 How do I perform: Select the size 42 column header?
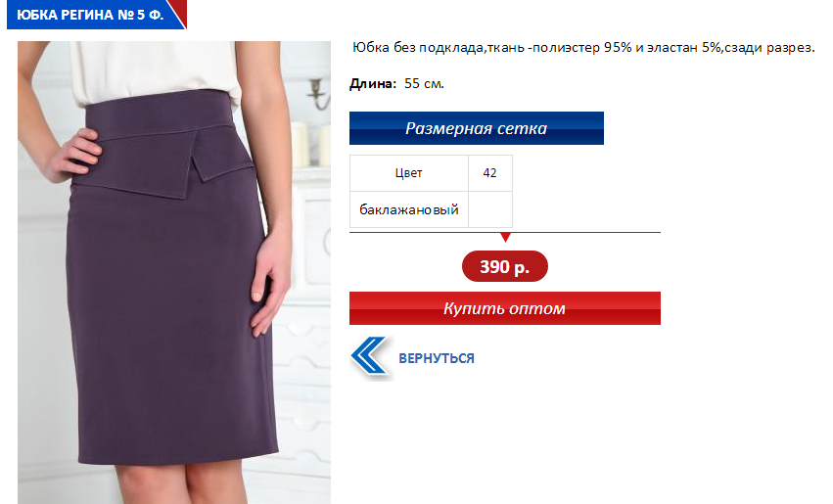(x=489, y=173)
